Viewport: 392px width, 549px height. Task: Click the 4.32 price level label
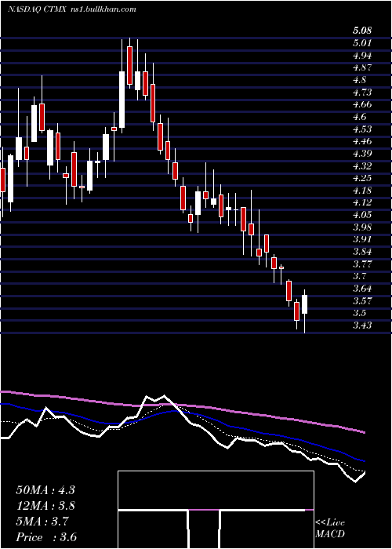[x=362, y=165]
